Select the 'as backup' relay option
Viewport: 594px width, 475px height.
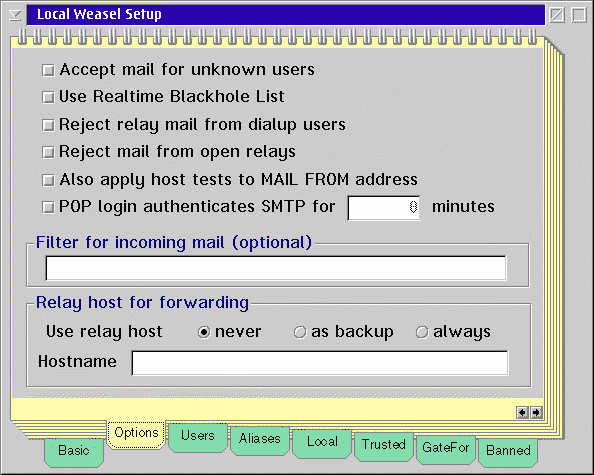pos(300,332)
